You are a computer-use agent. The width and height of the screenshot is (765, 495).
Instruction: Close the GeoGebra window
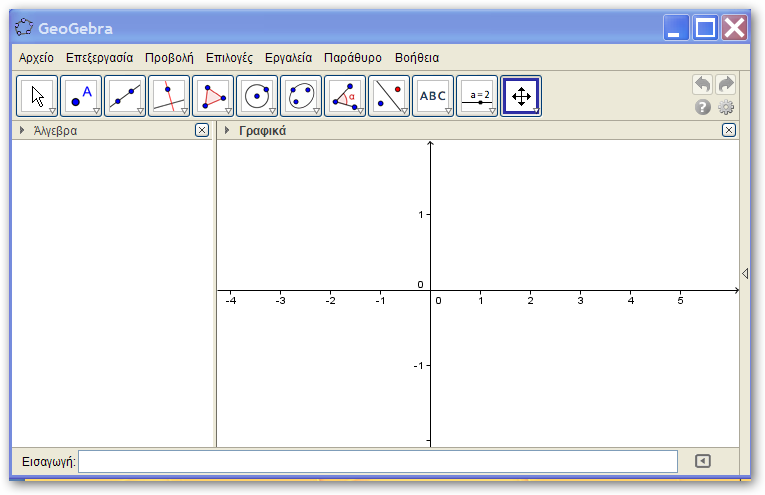click(x=735, y=27)
